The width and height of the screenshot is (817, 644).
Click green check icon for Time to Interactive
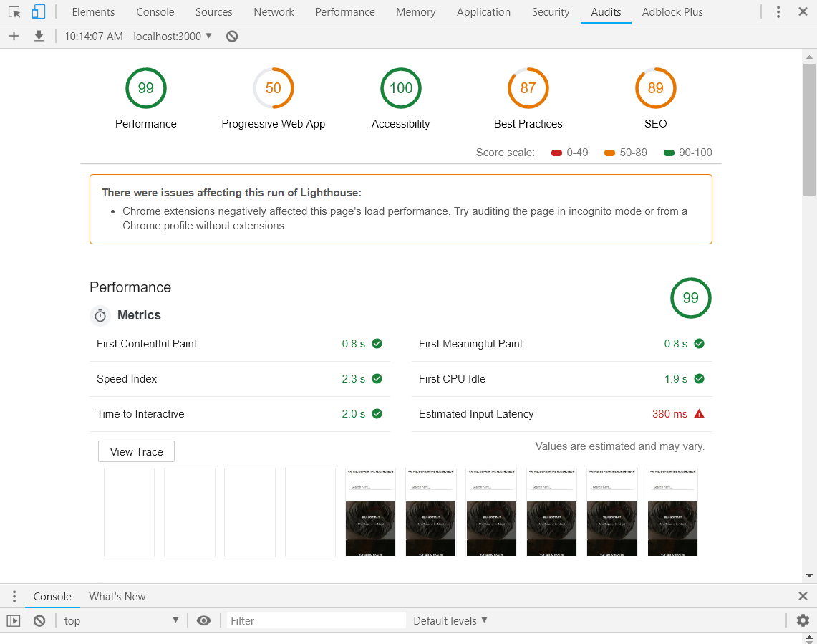click(x=377, y=413)
